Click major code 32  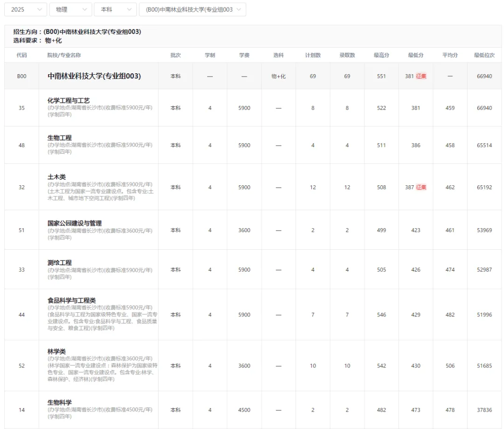click(21, 187)
